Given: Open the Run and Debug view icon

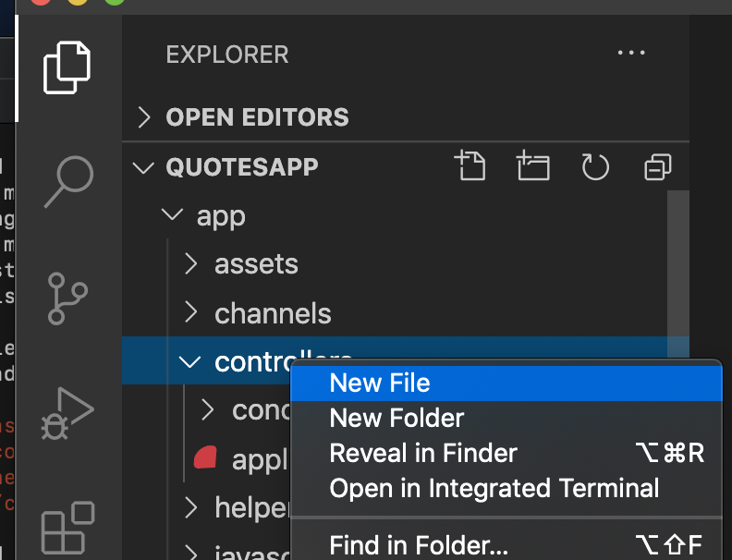Looking at the screenshot, I should point(67,413).
